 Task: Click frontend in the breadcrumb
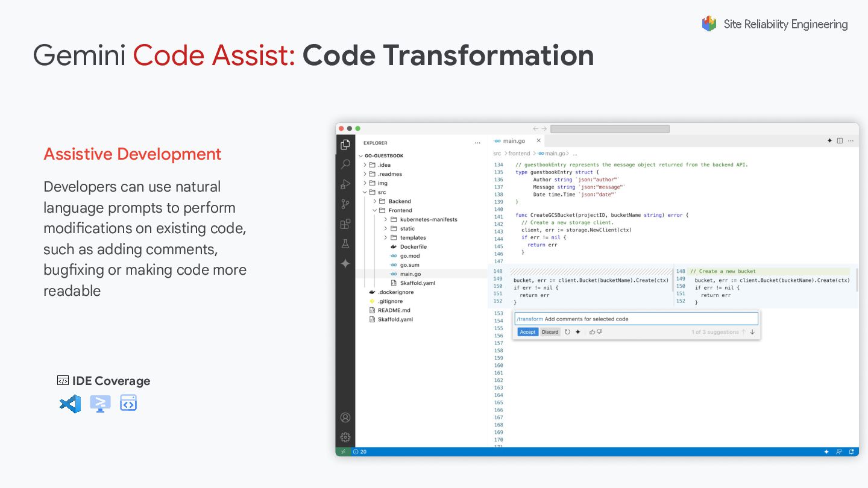518,154
